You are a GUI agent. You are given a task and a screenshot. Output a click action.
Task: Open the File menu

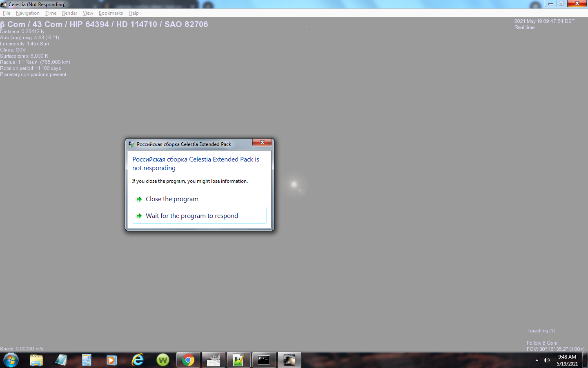click(x=7, y=13)
